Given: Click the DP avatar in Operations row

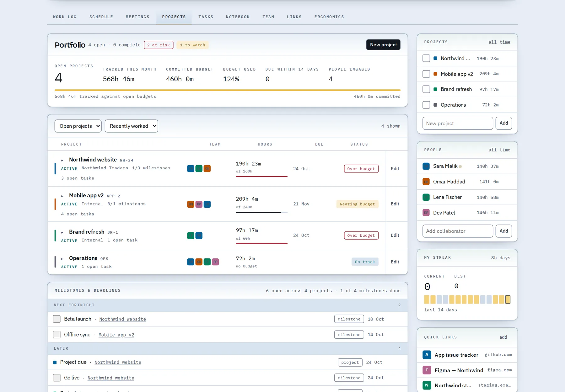Looking at the screenshot, I should [x=215, y=262].
